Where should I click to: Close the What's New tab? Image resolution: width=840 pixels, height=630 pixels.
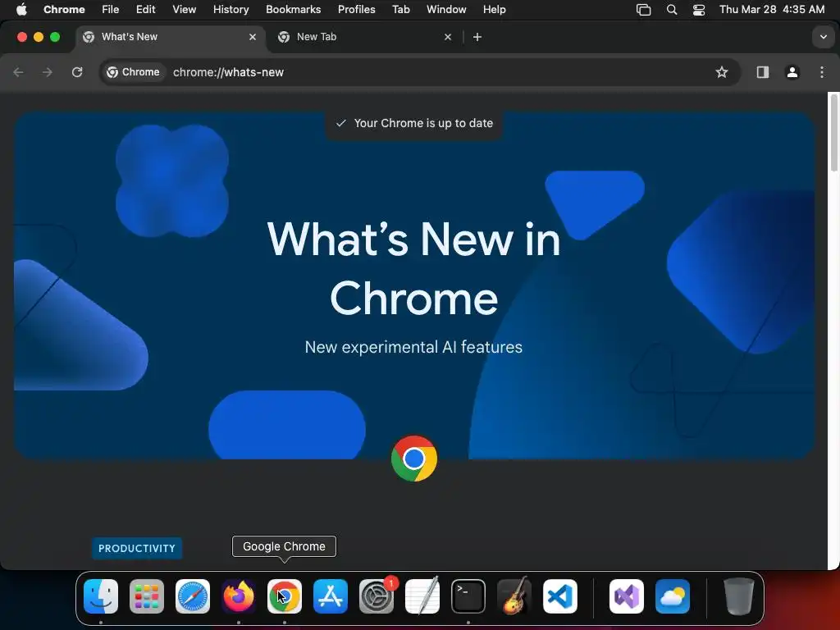253,37
